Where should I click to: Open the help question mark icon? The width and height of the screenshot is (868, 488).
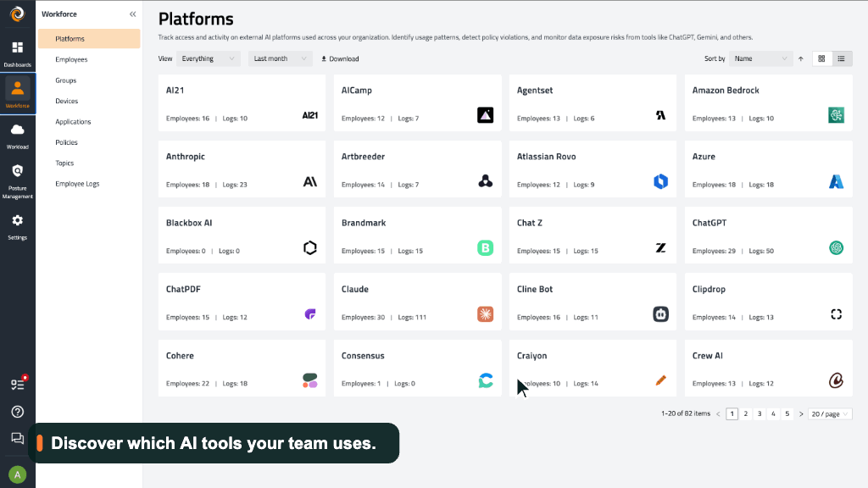(18, 412)
